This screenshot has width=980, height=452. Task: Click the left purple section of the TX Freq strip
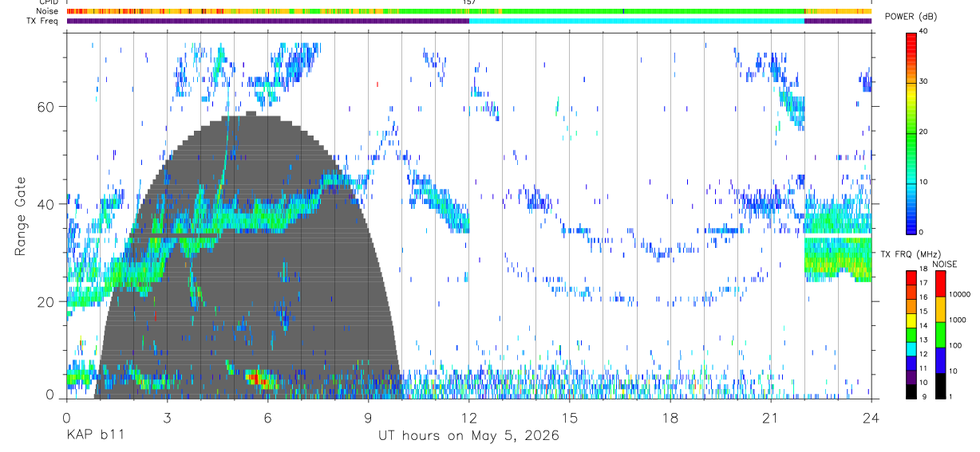(x=267, y=21)
